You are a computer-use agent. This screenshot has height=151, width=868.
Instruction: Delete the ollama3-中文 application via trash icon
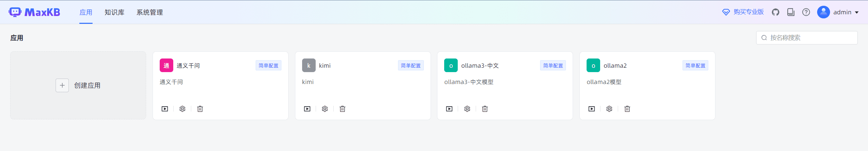click(x=485, y=109)
